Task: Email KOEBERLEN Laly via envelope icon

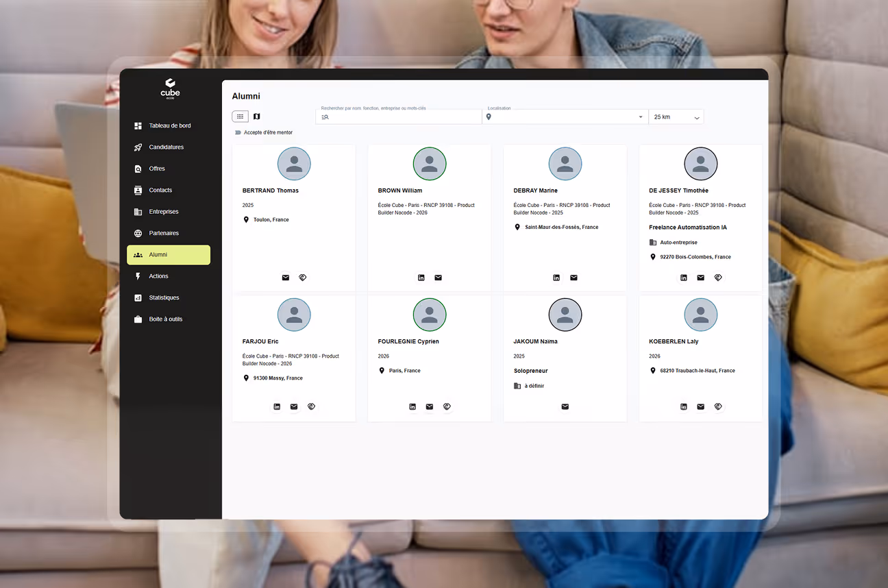Action: pos(701,406)
